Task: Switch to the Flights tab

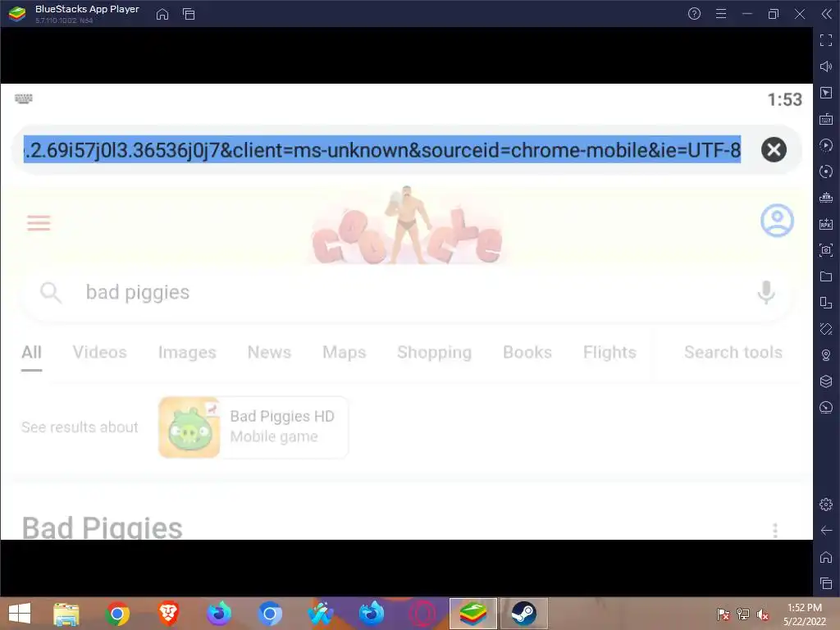Action: click(609, 352)
